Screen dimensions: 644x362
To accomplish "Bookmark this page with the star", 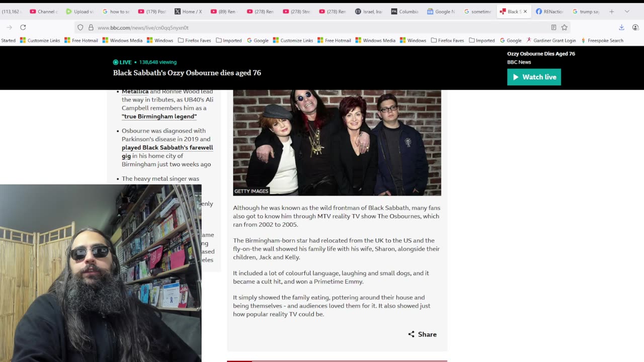I will 565,27.
